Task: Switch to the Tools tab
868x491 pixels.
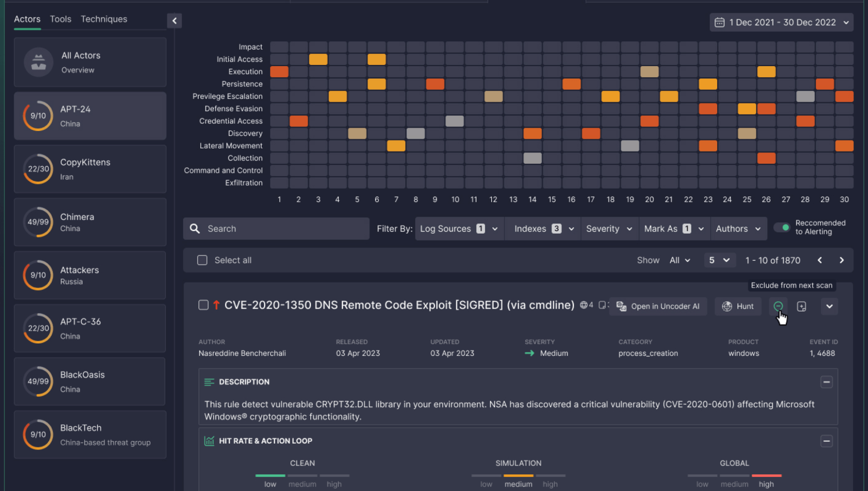Action: click(x=60, y=19)
